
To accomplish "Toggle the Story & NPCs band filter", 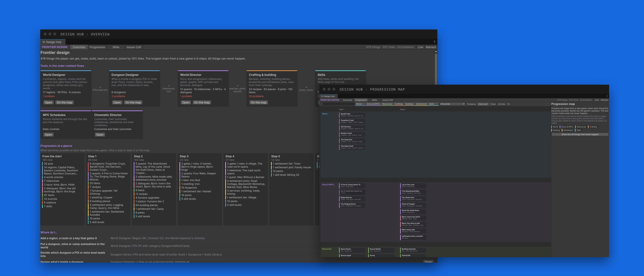I will pyautogui.click(x=373, y=104).
